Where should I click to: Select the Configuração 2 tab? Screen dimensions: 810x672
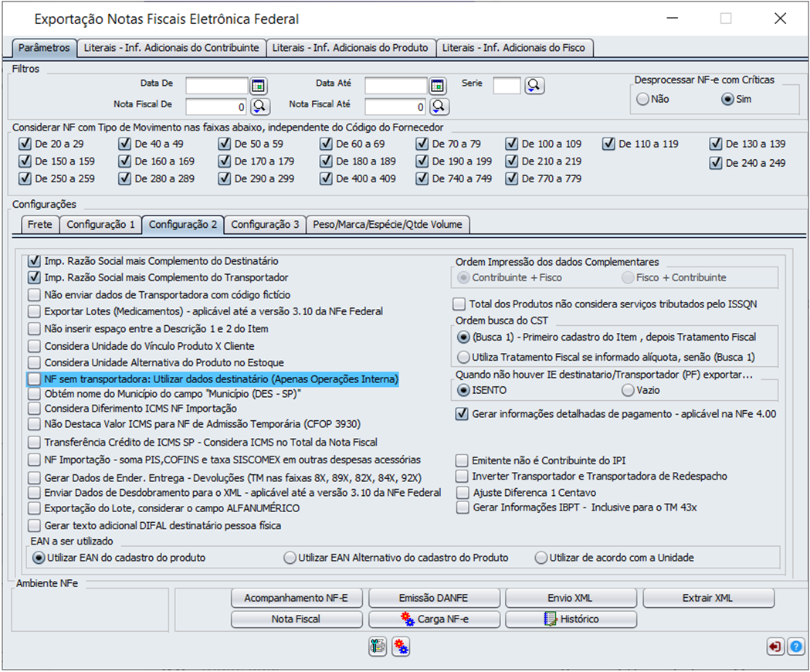tap(183, 224)
